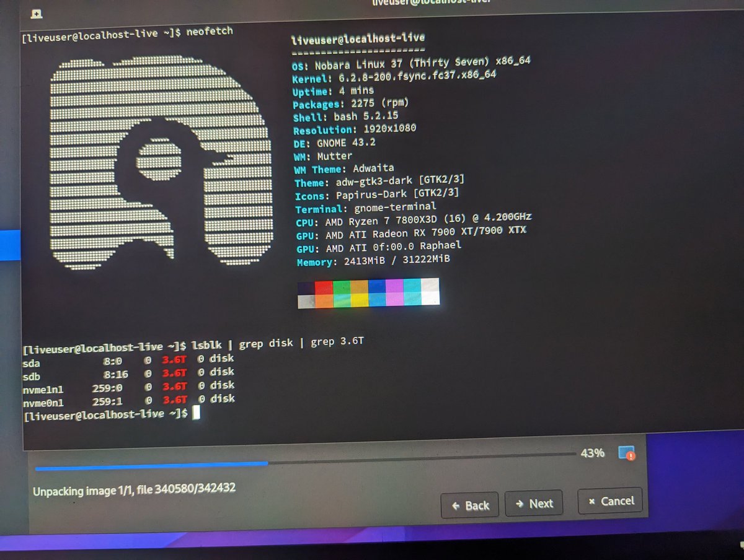Click the 'DE: GNOME 43.2' line
744x560 pixels.
(335, 142)
